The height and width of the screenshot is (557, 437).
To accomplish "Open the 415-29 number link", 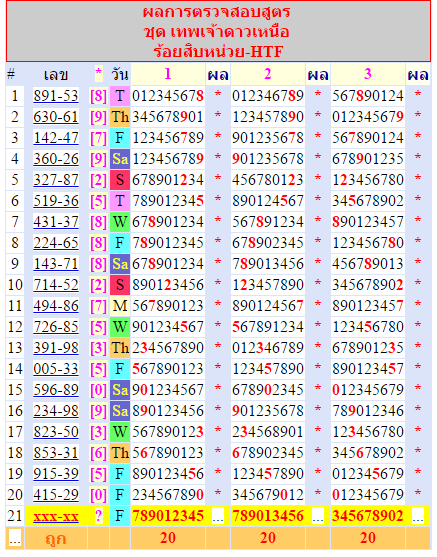I will tap(56, 494).
